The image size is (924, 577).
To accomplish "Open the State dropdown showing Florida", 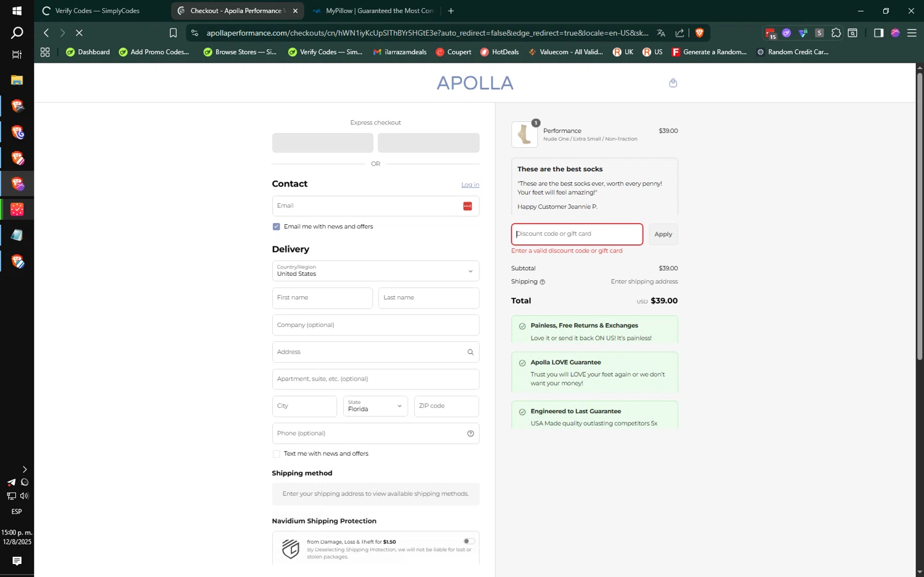I will 375,406.
